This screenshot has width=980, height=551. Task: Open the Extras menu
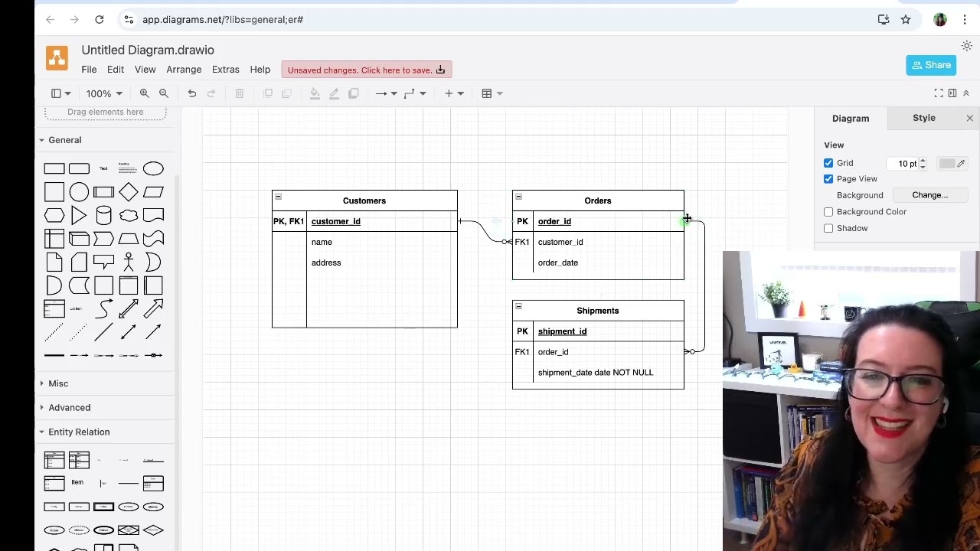coord(225,70)
